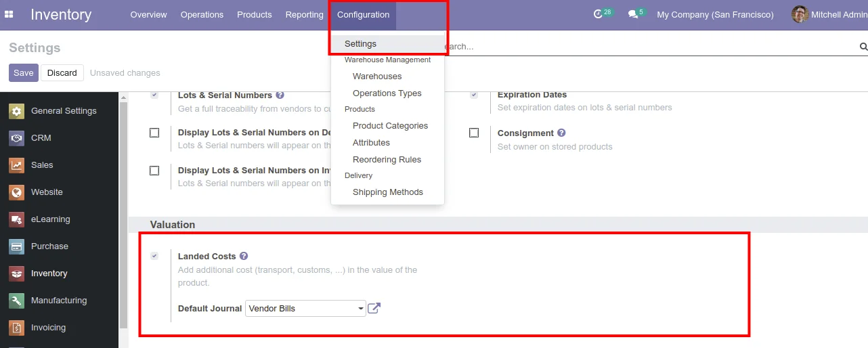Toggle the Landed Costs checkbox
Image resolution: width=868 pixels, height=348 pixels.
click(x=154, y=256)
